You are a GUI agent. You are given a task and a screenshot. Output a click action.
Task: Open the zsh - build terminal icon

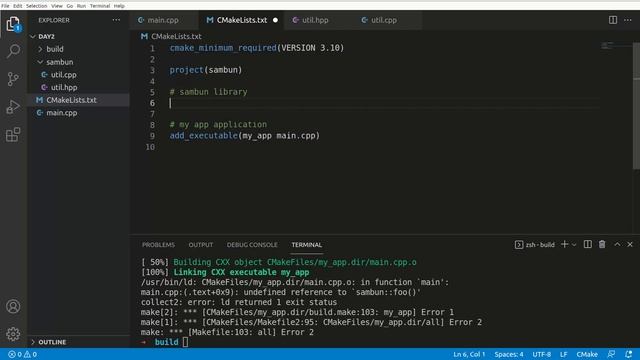point(519,245)
